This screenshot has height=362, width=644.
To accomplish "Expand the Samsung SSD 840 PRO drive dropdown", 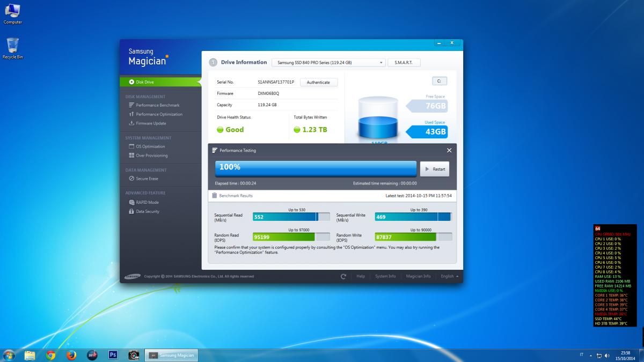I will coord(328,63).
